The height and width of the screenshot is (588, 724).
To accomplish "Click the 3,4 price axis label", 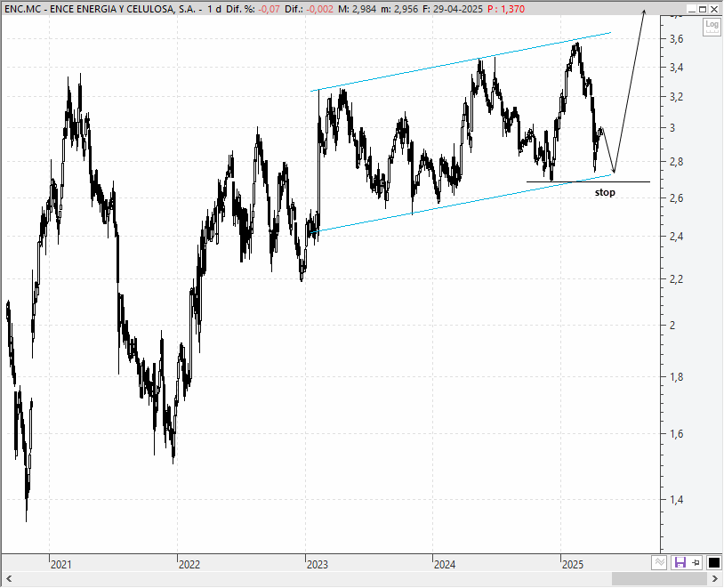I will pos(677,68).
